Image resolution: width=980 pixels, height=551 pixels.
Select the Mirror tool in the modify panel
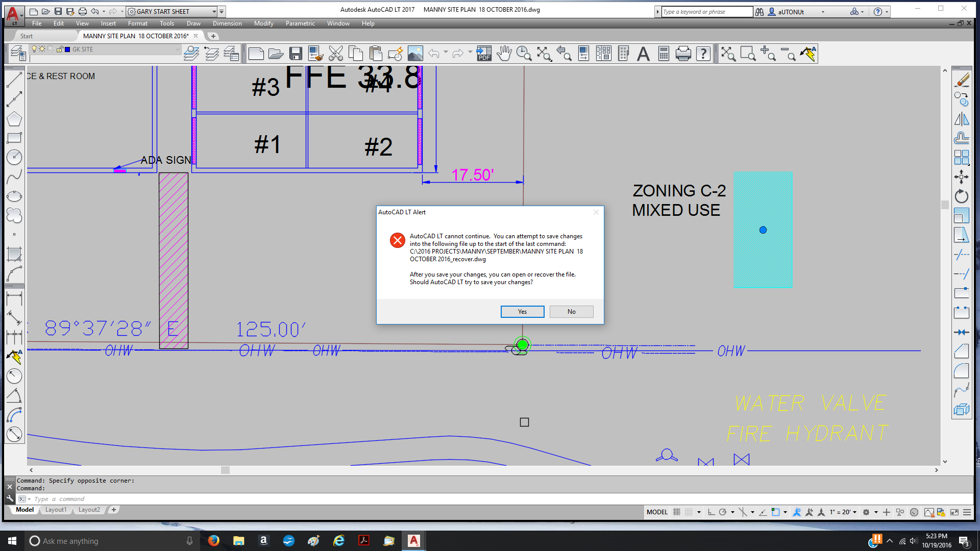click(962, 118)
